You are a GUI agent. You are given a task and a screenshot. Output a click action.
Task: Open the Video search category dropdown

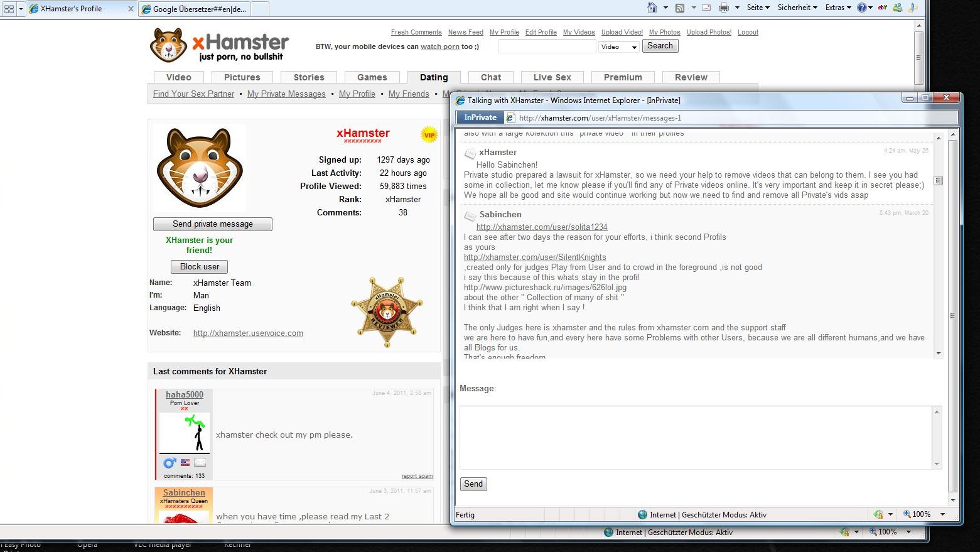click(x=618, y=46)
